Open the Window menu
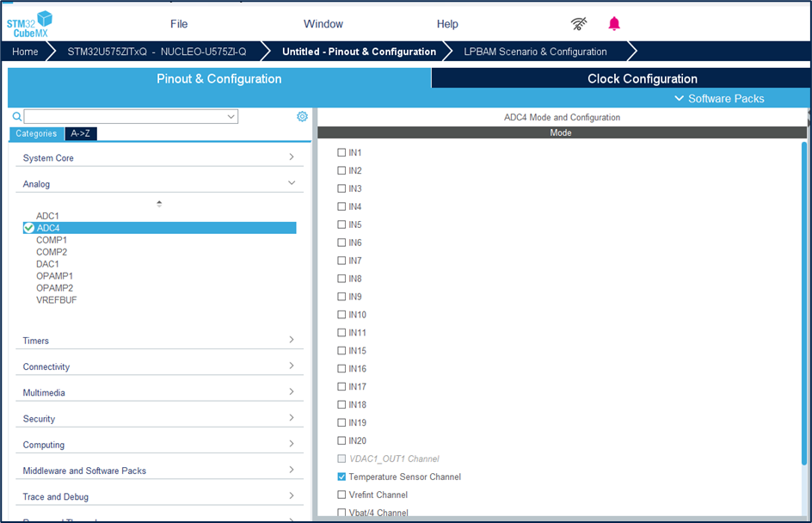Screen dimensions: 812x523 pos(323,24)
